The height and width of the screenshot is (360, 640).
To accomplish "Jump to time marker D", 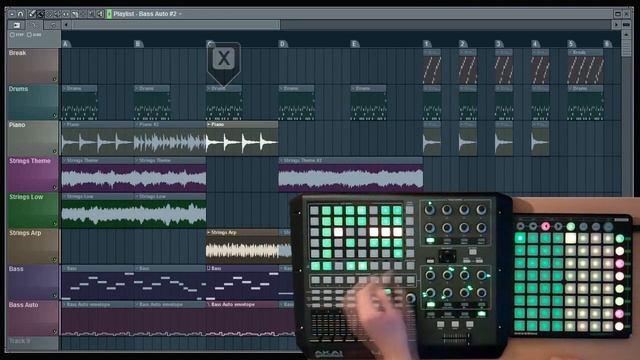I will 282,44.
